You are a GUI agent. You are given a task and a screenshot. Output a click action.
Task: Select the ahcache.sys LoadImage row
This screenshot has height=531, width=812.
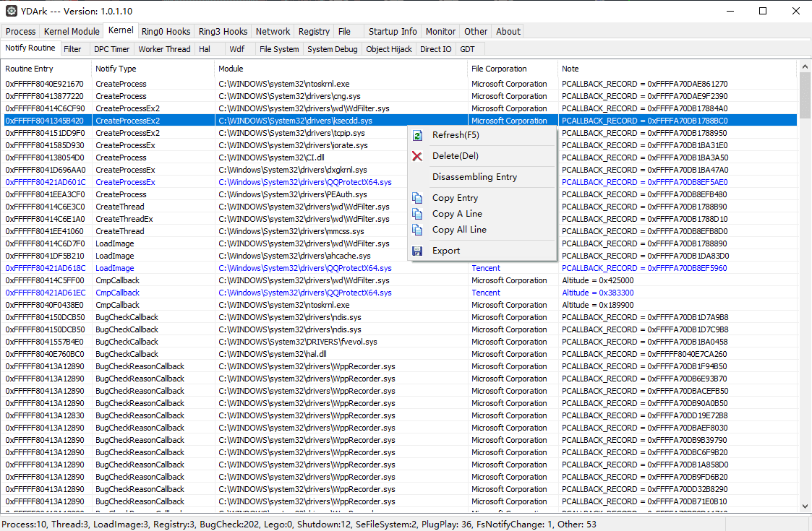[398, 256]
